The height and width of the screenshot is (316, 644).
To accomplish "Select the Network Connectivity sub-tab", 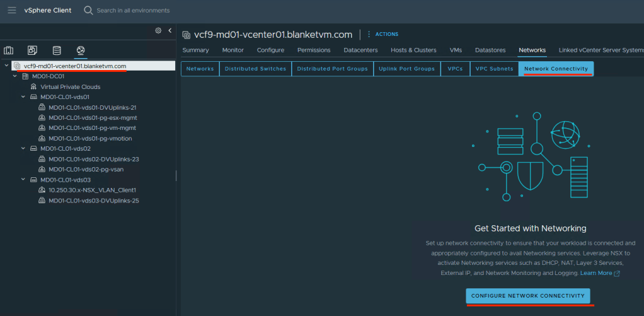I will point(556,69).
